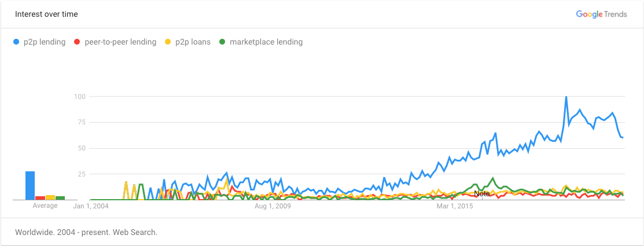Viewport: 644px width, 246px height.
Task: Click the blue average bar
Action: click(x=30, y=186)
